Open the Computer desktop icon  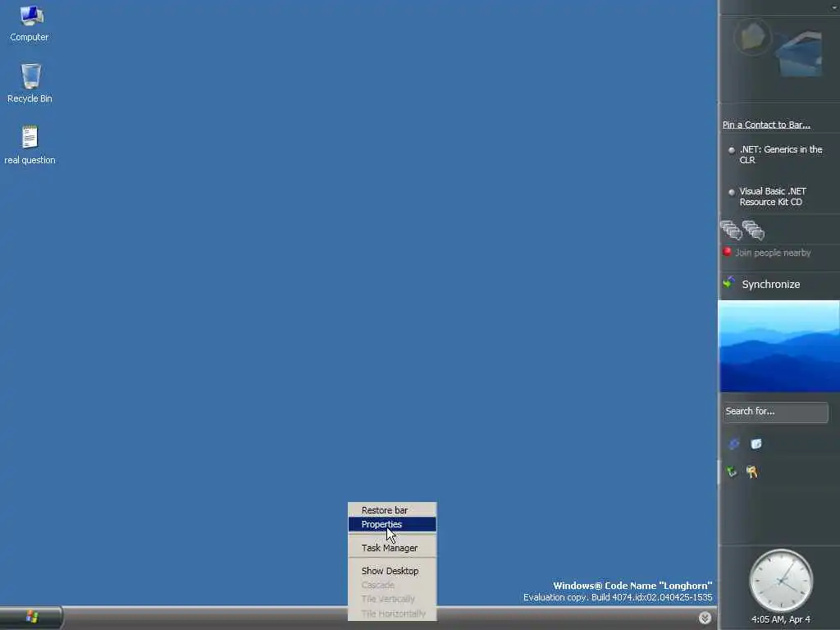coord(30,24)
